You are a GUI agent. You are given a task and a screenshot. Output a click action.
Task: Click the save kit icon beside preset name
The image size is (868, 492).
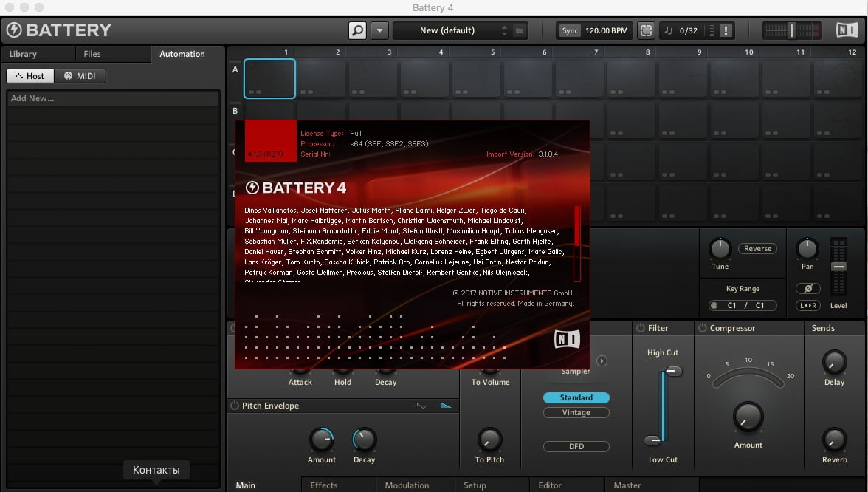[520, 30]
